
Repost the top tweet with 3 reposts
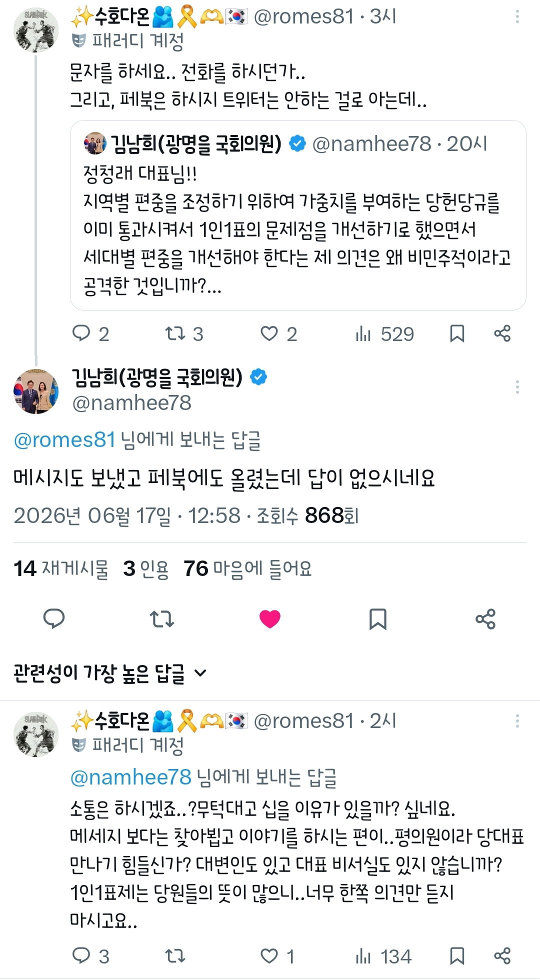pyautogui.click(x=184, y=333)
